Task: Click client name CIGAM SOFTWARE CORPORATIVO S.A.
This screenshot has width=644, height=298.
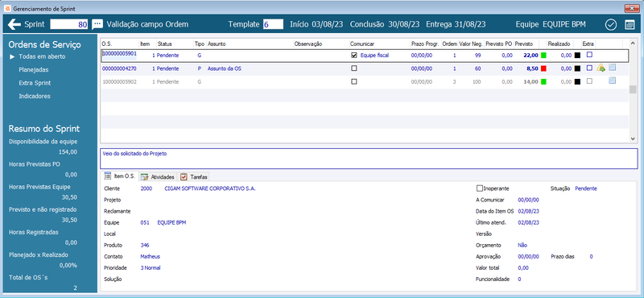Action: click(210, 188)
